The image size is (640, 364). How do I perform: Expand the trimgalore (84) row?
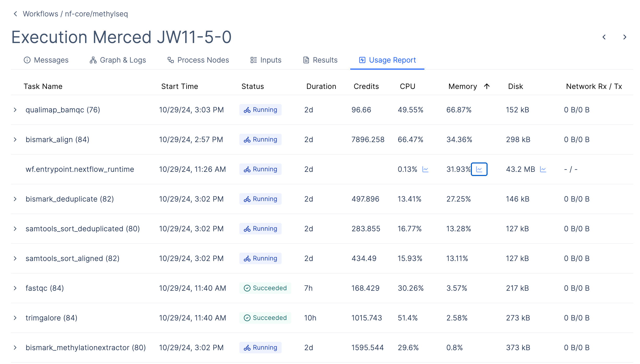click(x=15, y=318)
